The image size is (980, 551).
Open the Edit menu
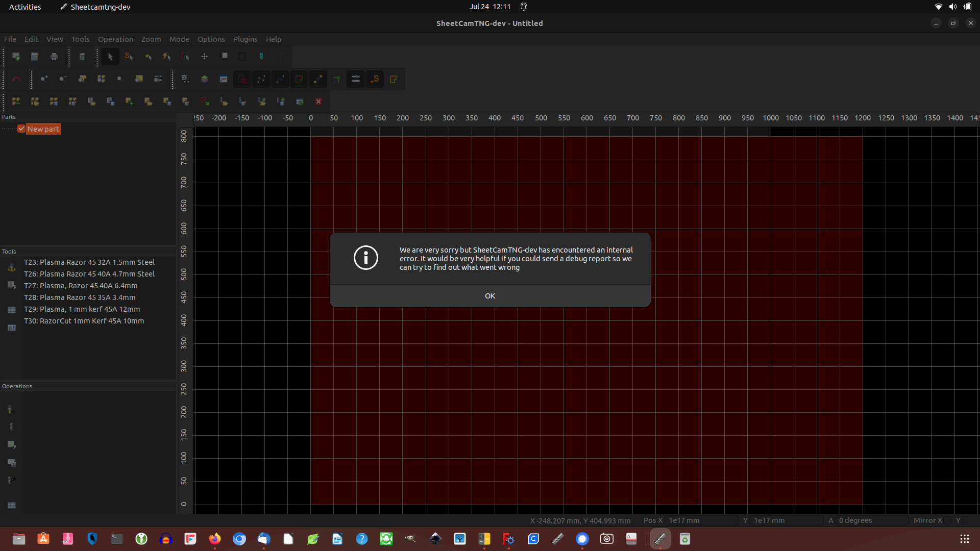(31, 39)
